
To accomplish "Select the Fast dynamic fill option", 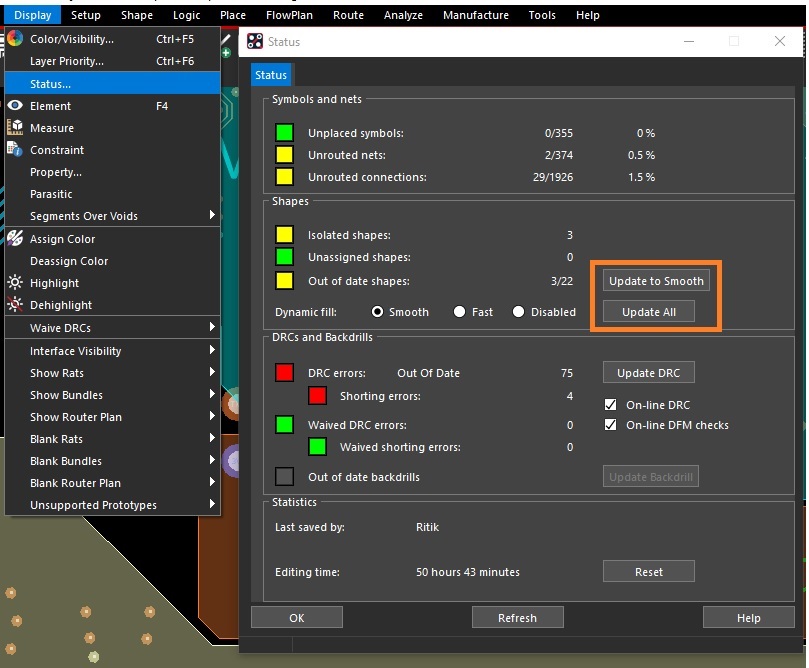I will [x=460, y=312].
